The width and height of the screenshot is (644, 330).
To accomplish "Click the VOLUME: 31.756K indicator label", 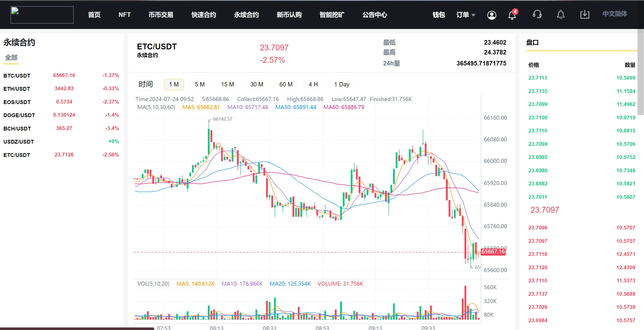I will pyautogui.click(x=340, y=284).
